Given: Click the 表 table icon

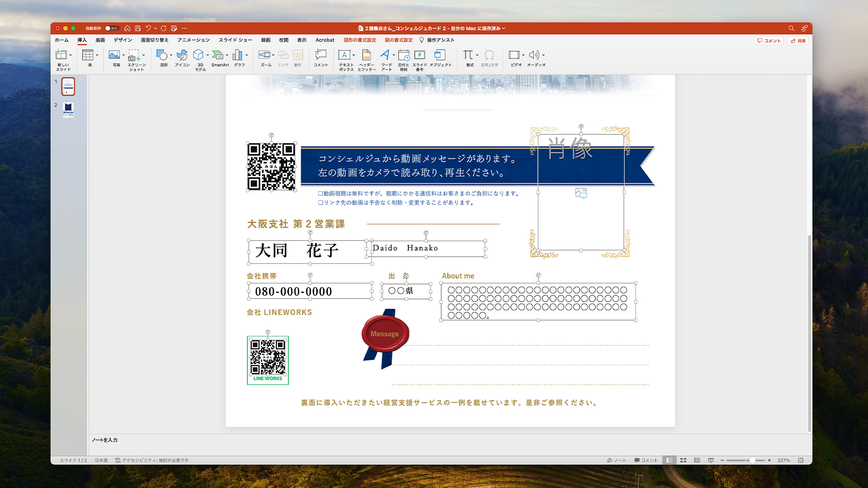Looking at the screenshot, I should click(88, 55).
